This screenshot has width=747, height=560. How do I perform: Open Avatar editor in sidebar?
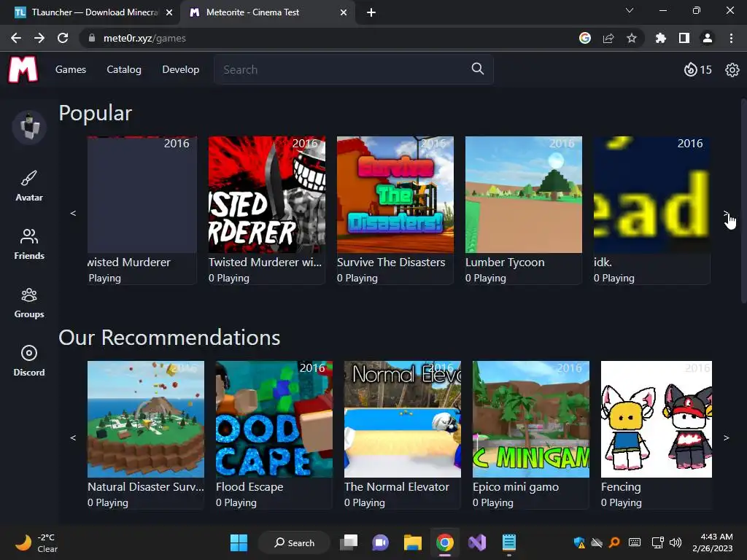[x=29, y=186]
